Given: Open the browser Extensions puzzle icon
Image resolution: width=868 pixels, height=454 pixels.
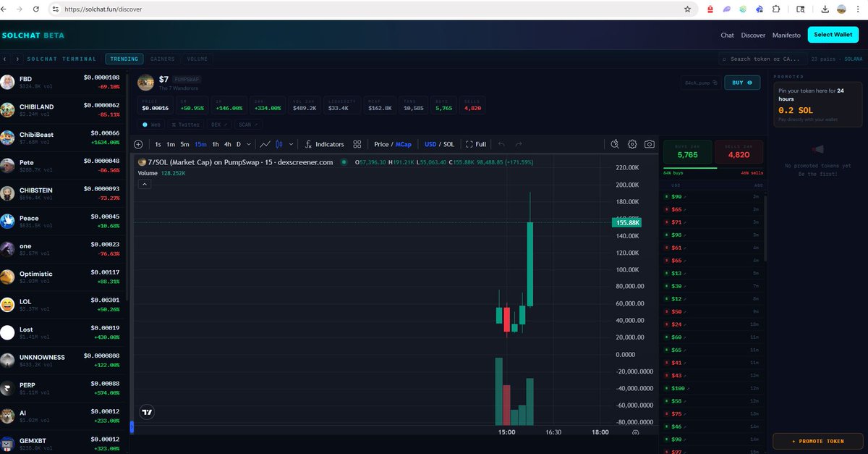Looking at the screenshot, I should (776, 9).
